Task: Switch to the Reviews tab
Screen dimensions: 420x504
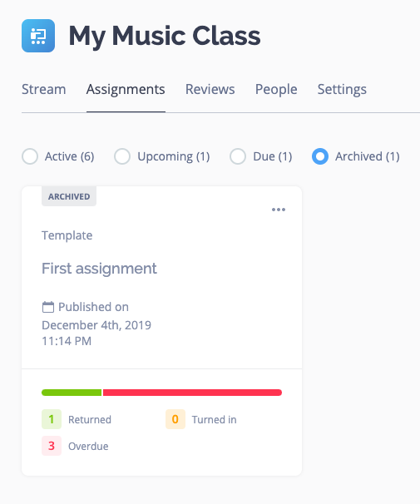Action: 210,89
